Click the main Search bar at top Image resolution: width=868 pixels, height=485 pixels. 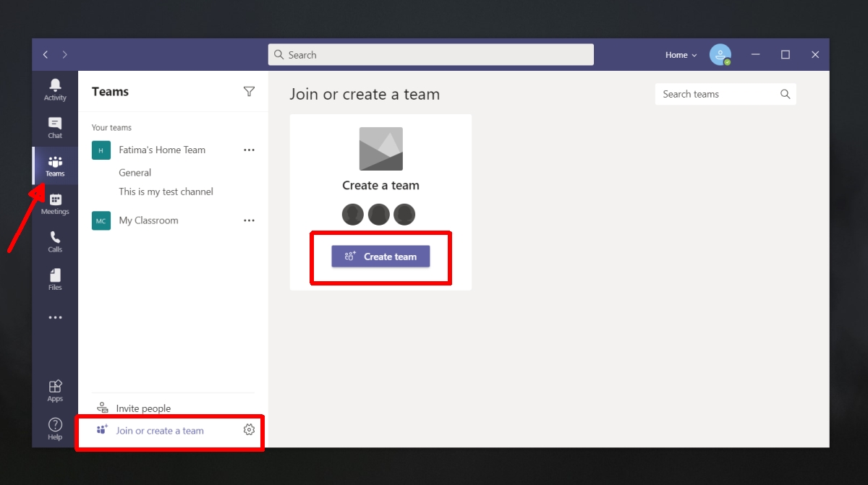[431, 55]
